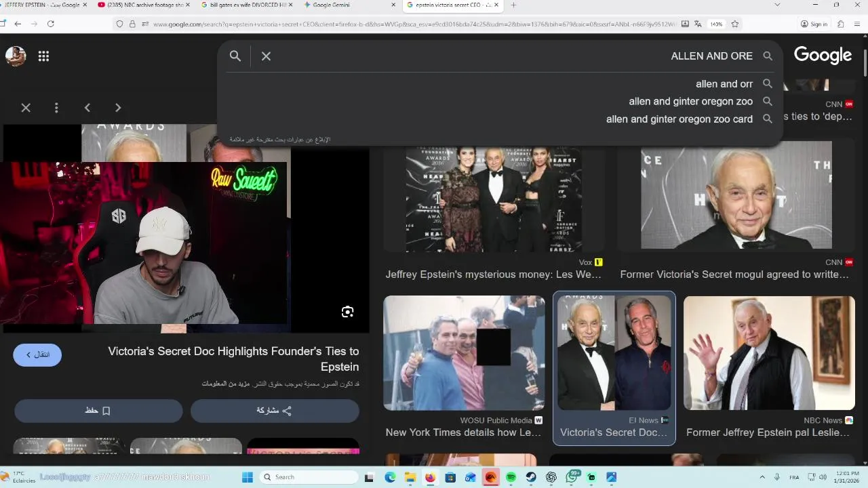Image resolution: width=868 pixels, height=488 pixels.
Task: Open the three-dot options in the preview panel
Action: coord(56,108)
